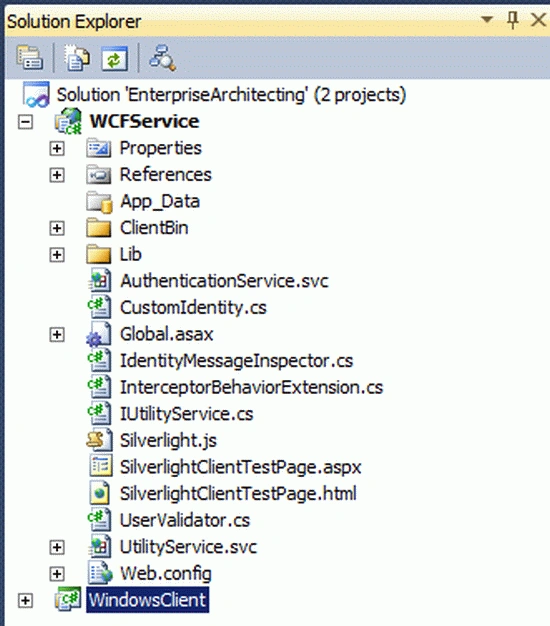Select Silverlight.js file name
Image resolution: width=550 pixels, height=626 pixels.
pyautogui.click(x=168, y=441)
